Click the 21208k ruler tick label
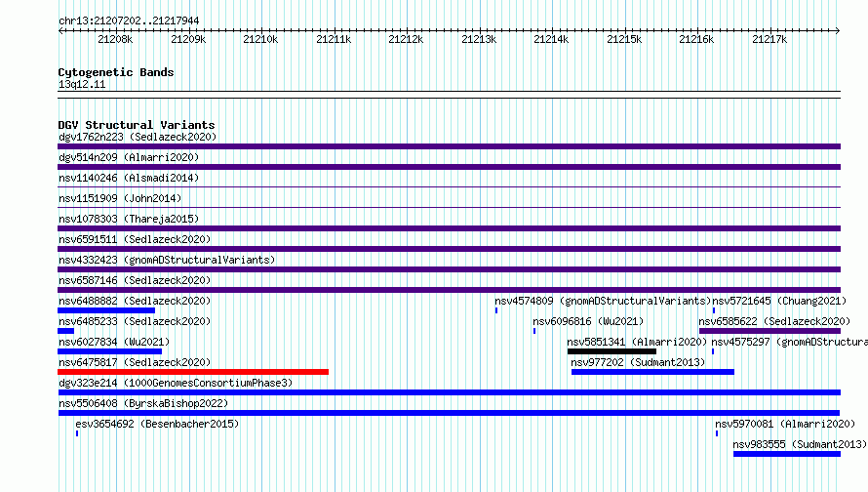868x492 pixels. pyautogui.click(x=115, y=39)
